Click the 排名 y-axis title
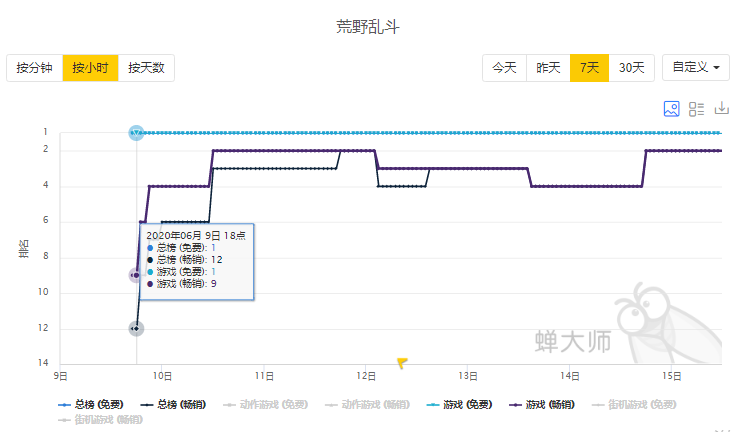The width and height of the screenshot is (733, 432). (x=23, y=249)
